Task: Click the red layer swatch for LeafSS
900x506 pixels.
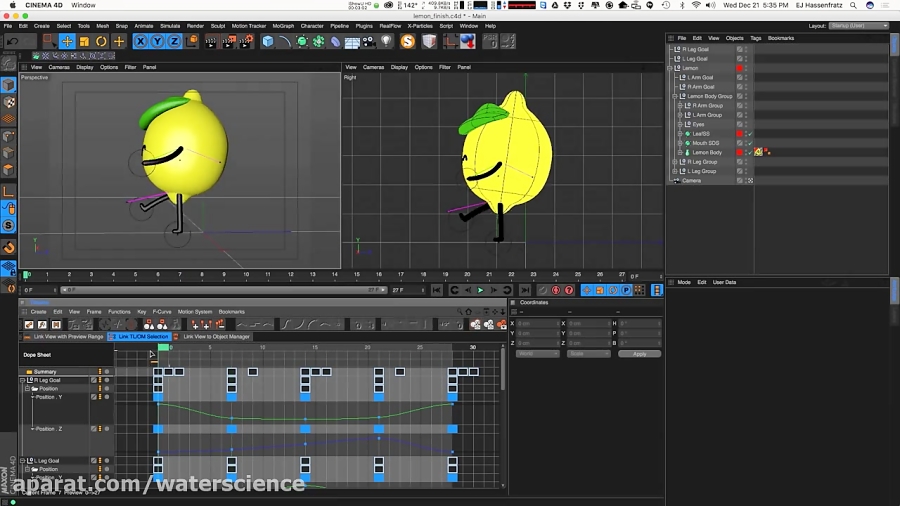Action: 739,134
